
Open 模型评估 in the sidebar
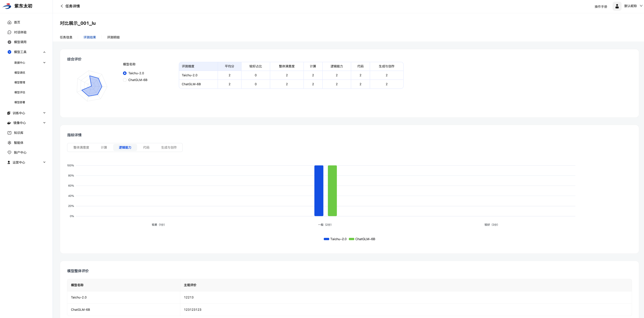coord(20,92)
